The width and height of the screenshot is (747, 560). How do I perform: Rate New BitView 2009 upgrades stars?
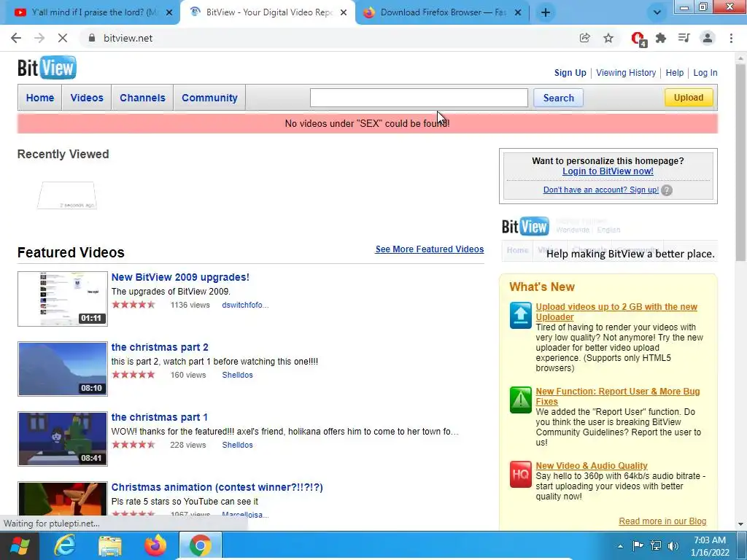(133, 305)
